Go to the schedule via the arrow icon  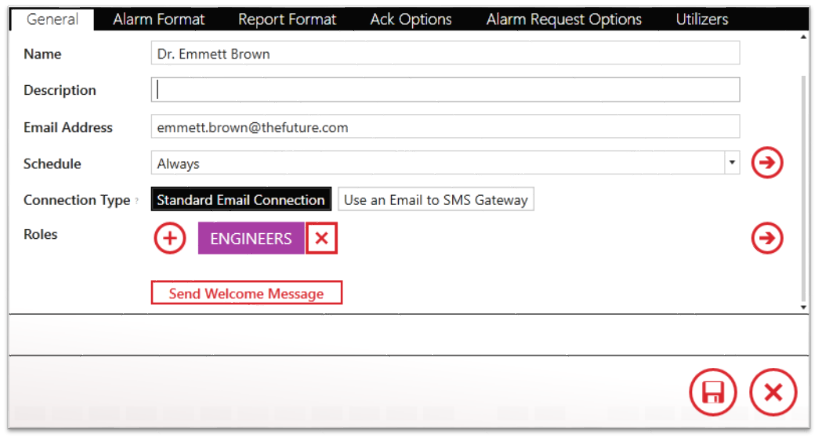click(x=767, y=163)
